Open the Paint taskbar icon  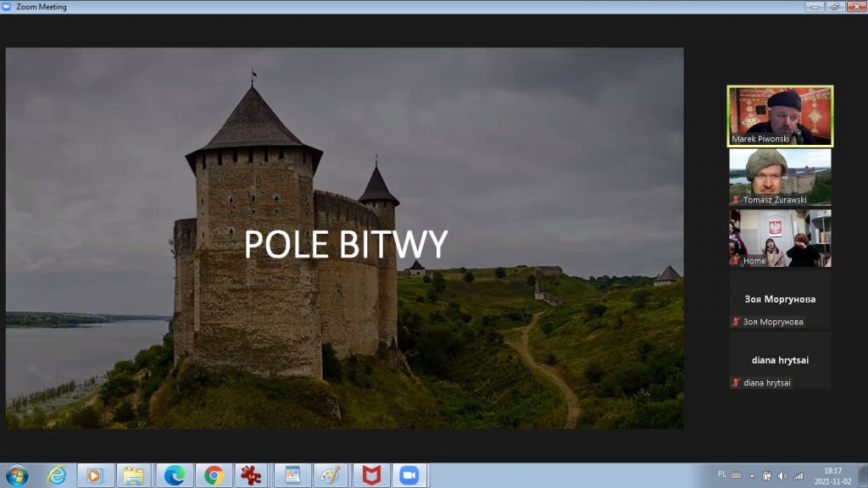[x=330, y=475]
